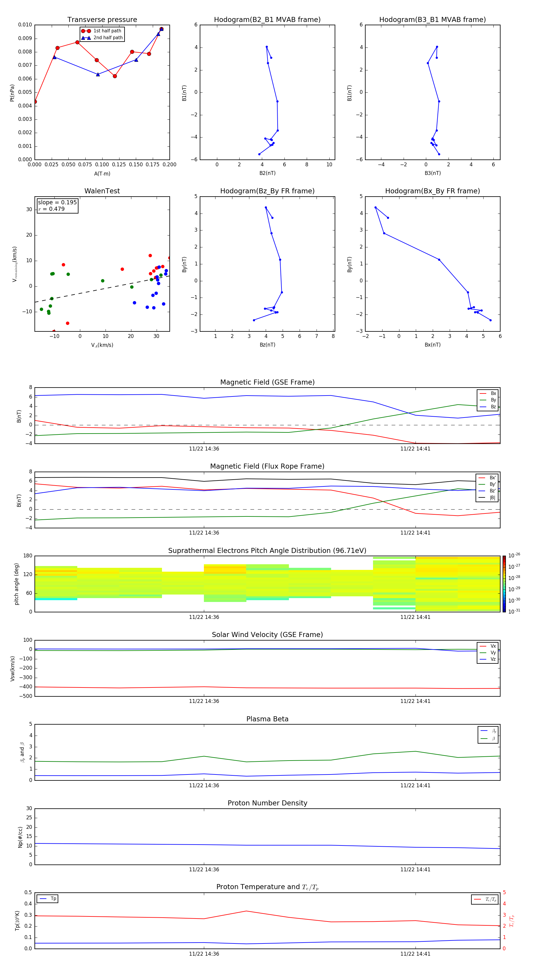Click the red Te/Tp right axis label

(512, 921)
